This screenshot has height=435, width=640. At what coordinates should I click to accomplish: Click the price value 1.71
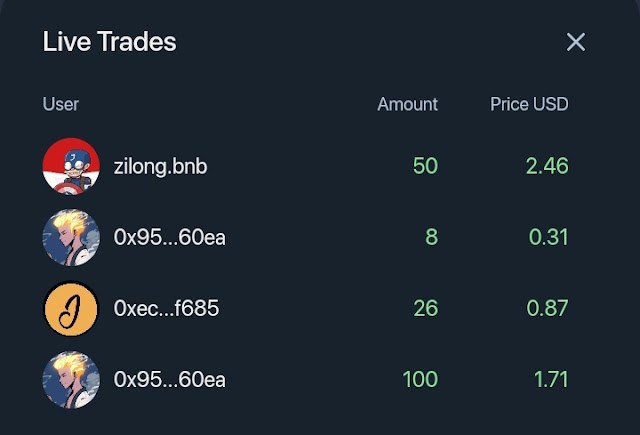(x=551, y=380)
